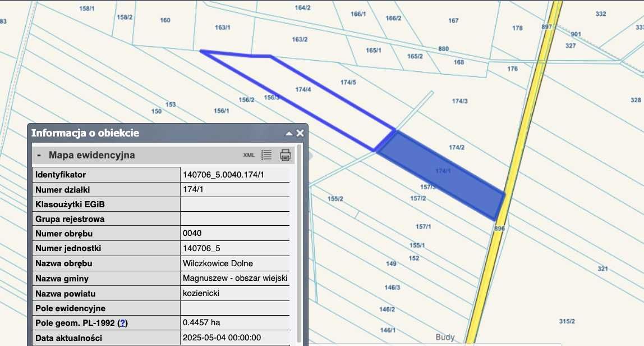Click parcel 315/2 on the map
Screen dimensions: 644x346
(567, 321)
